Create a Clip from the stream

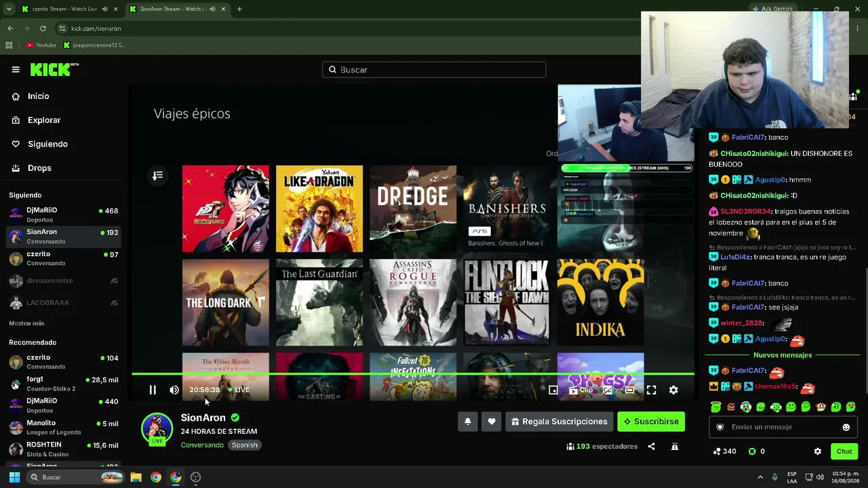click(581, 390)
